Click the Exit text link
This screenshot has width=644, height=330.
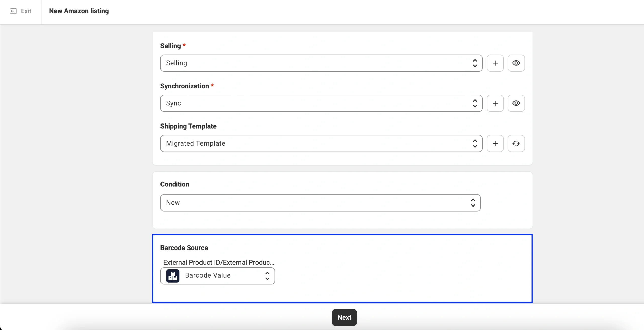(26, 11)
